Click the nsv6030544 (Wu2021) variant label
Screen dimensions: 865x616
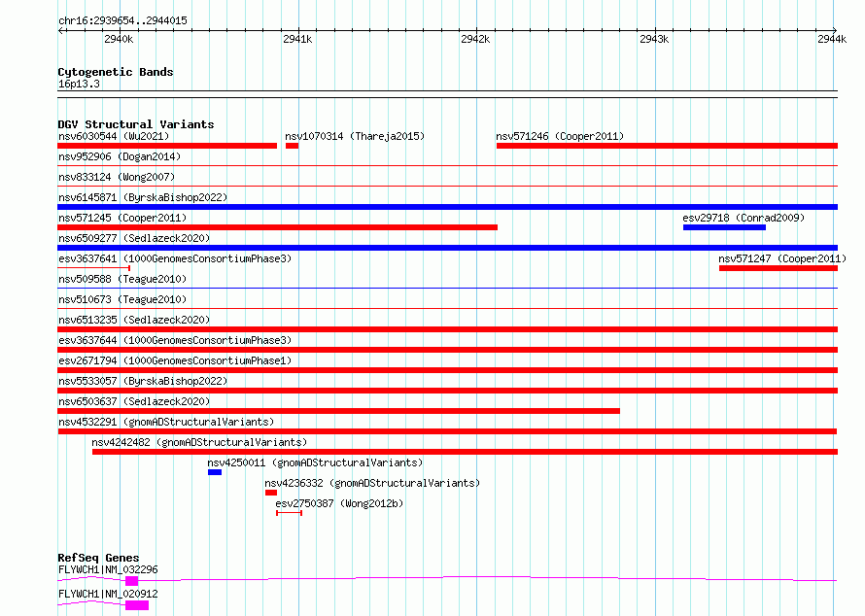pos(114,136)
